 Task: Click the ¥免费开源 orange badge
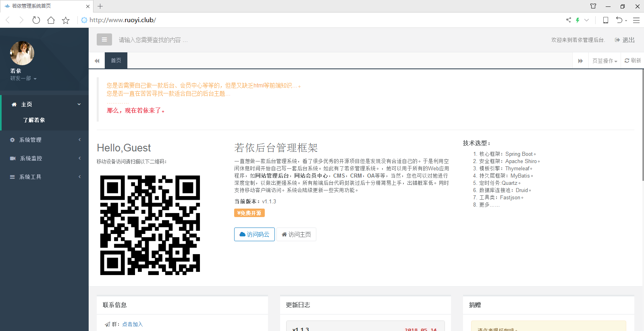[x=249, y=213]
